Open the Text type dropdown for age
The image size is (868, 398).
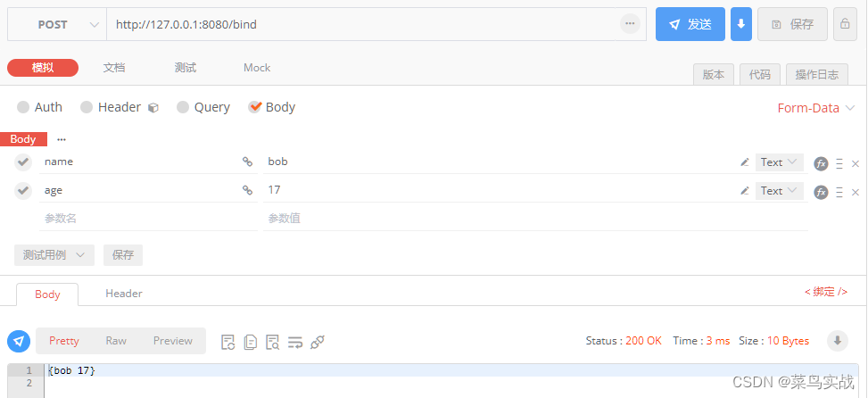click(x=779, y=190)
